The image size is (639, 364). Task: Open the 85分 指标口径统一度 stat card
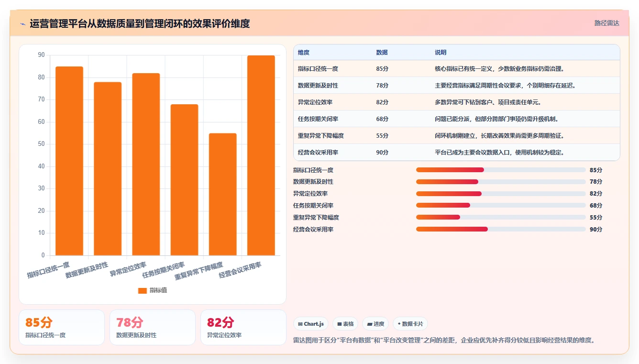[62, 327]
